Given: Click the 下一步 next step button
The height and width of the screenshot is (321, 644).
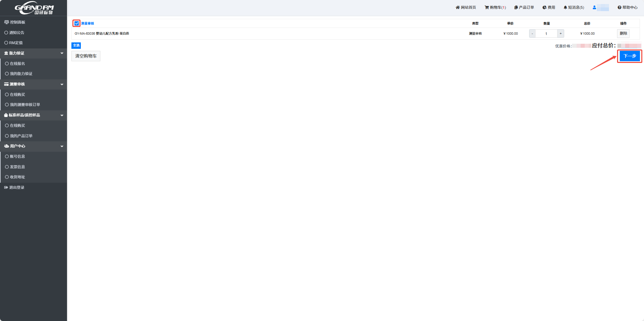Looking at the screenshot, I should tap(629, 56).
